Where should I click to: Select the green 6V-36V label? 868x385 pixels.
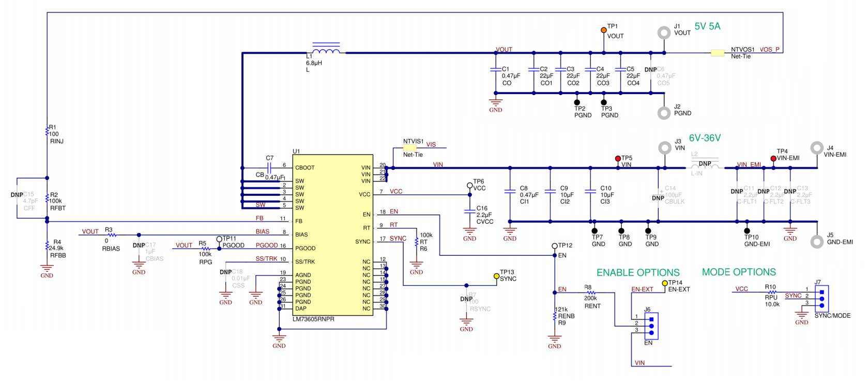(705, 138)
